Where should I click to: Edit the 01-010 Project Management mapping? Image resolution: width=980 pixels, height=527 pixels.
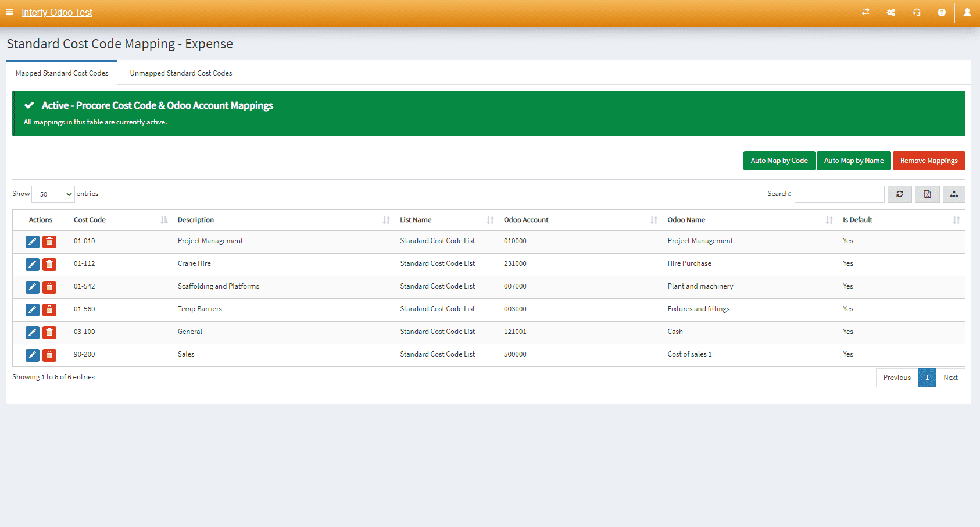33,241
